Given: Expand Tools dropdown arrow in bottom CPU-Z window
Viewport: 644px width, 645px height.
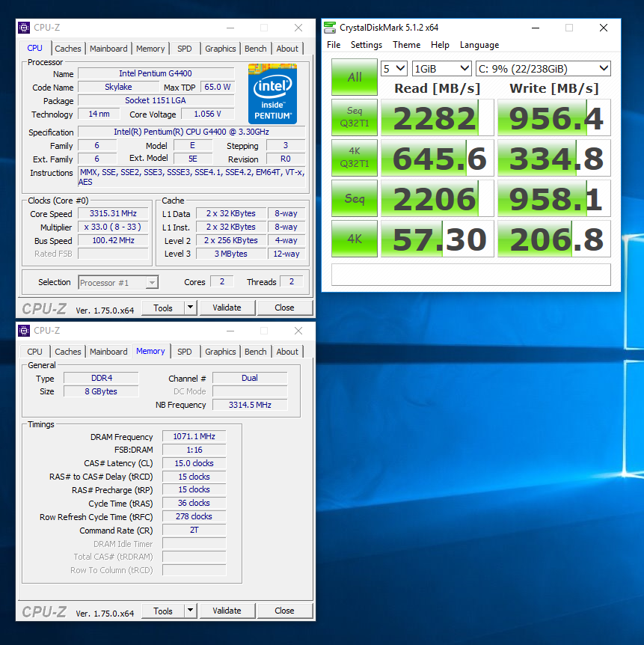Looking at the screenshot, I should [191, 611].
